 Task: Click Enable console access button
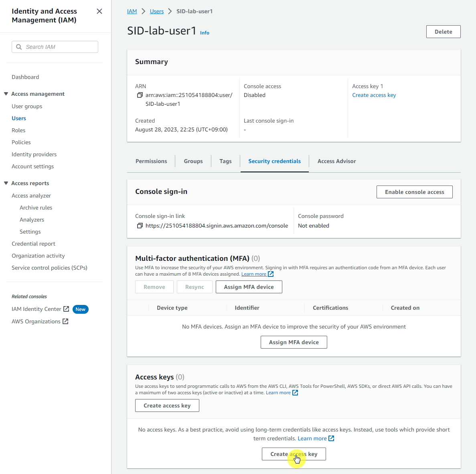click(414, 192)
